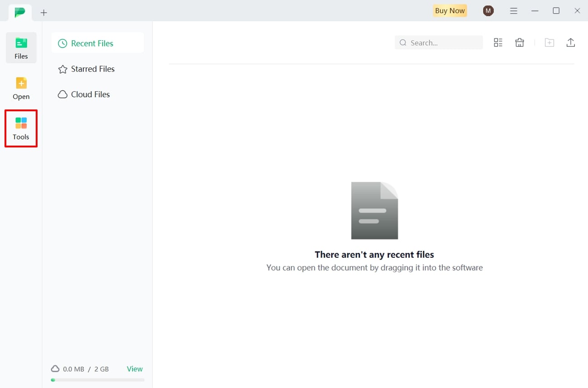Maximize the application window
This screenshot has width=588, height=388.
click(556, 11)
